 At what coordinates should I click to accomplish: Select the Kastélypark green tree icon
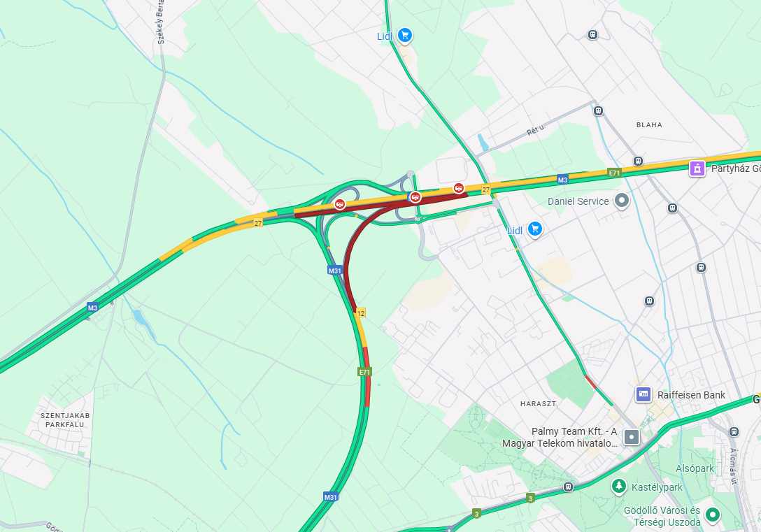[x=619, y=485]
